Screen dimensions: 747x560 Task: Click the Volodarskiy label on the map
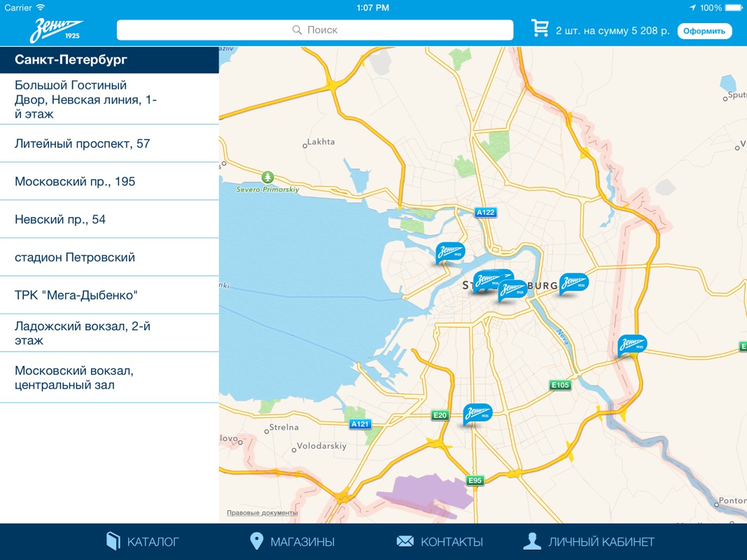321,446
